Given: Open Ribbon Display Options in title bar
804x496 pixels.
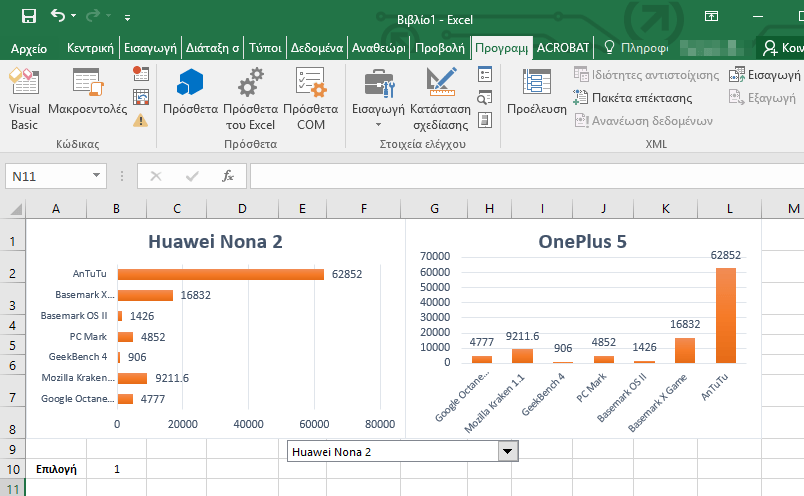Looking at the screenshot, I should pyautogui.click(x=711, y=16).
